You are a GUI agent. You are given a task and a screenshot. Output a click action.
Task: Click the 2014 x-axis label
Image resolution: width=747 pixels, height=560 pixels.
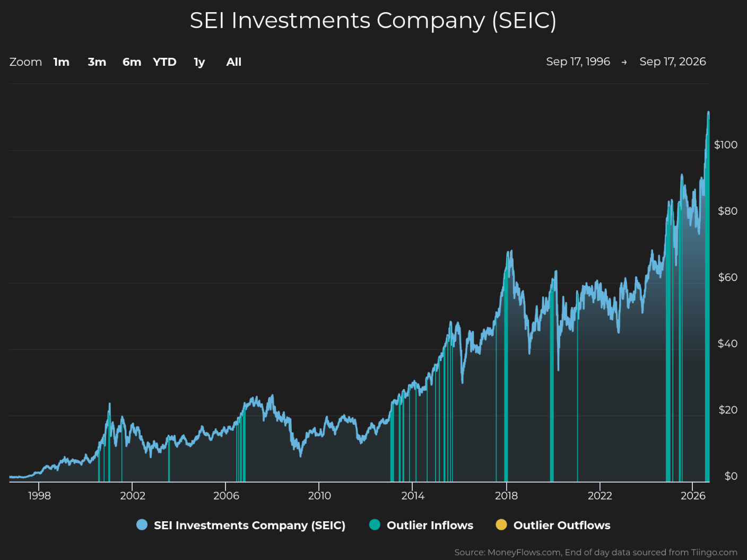413,496
